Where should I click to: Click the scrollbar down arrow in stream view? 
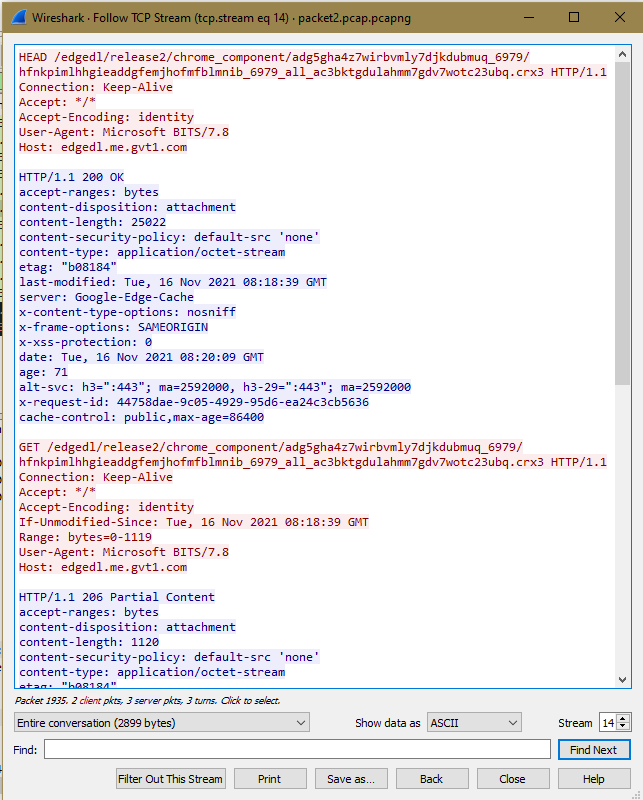(x=623, y=680)
